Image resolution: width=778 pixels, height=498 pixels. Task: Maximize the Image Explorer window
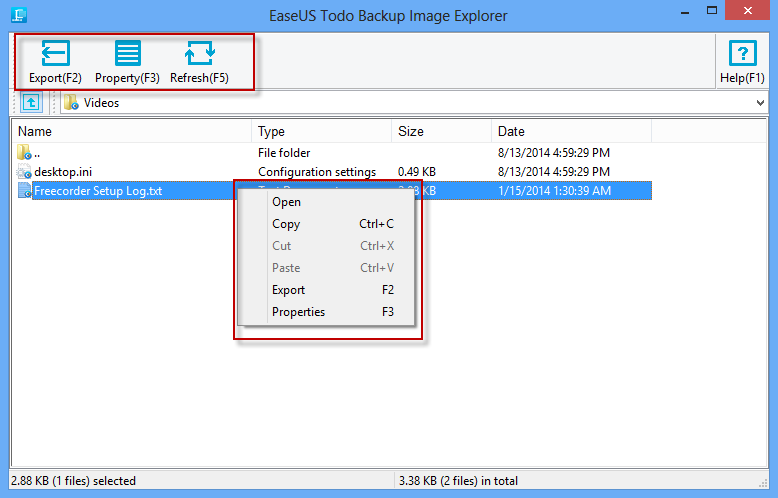(712, 10)
